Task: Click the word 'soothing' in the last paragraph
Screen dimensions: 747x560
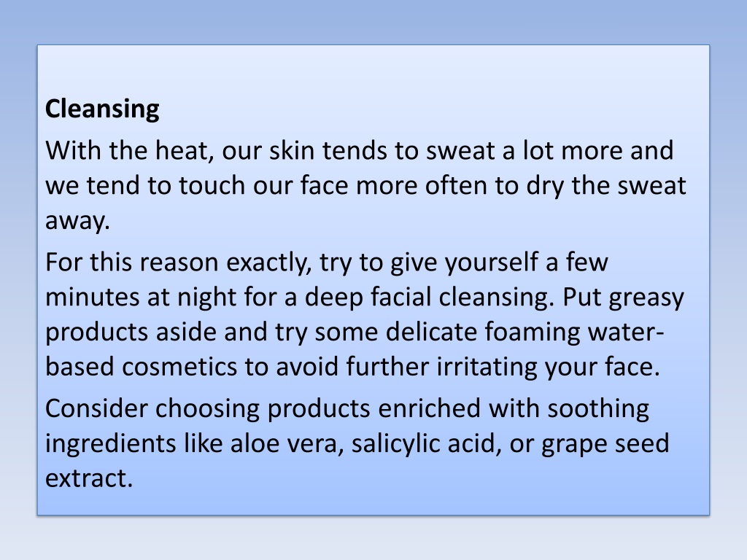Action: click(x=598, y=409)
